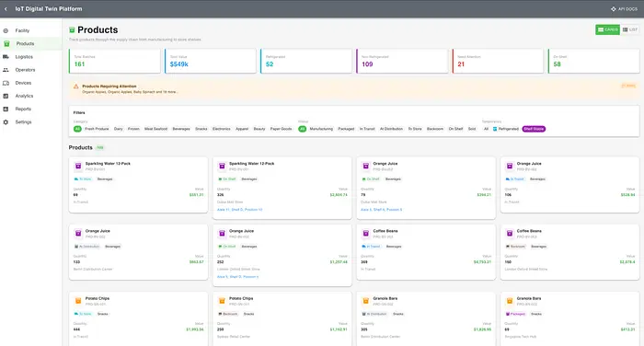The height and width of the screenshot is (346, 644).
Task: Enable the Frozen category filter
Action: coord(133,129)
